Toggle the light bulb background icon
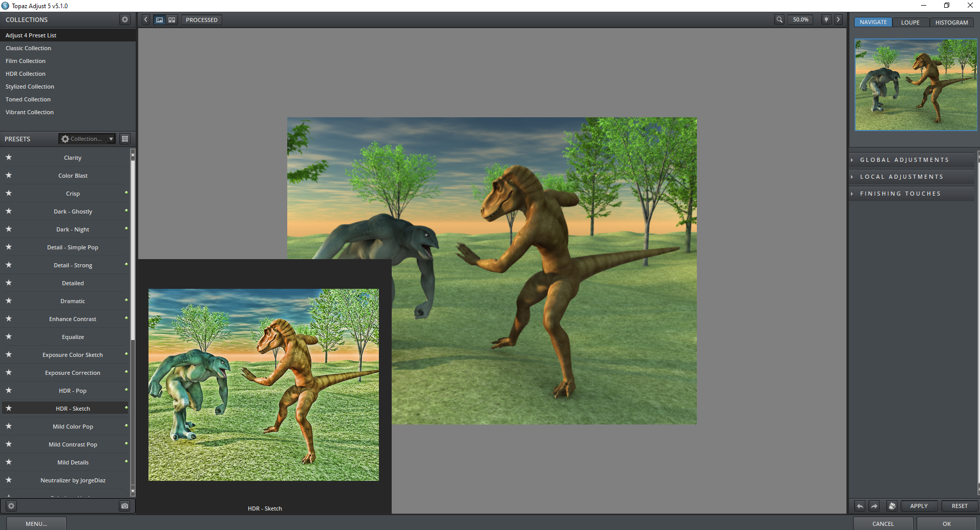The width and height of the screenshot is (980, 530). click(x=826, y=19)
